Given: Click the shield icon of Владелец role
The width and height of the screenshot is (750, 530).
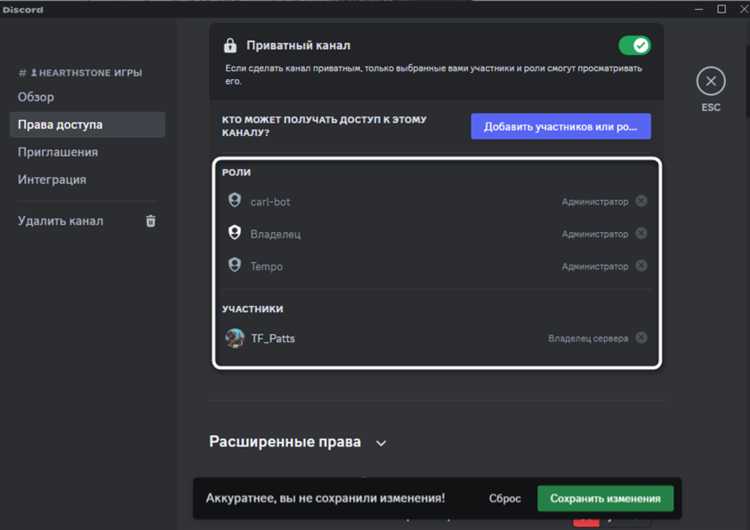Looking at the screenshot, I should (x=234, y=232).
